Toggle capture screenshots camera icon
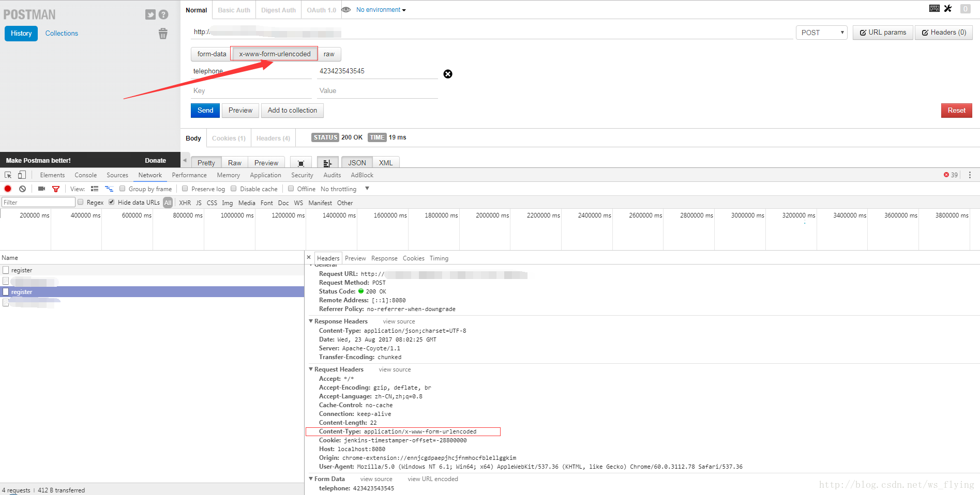The height and width of the screenshot is (495, 980). (42, 189)
